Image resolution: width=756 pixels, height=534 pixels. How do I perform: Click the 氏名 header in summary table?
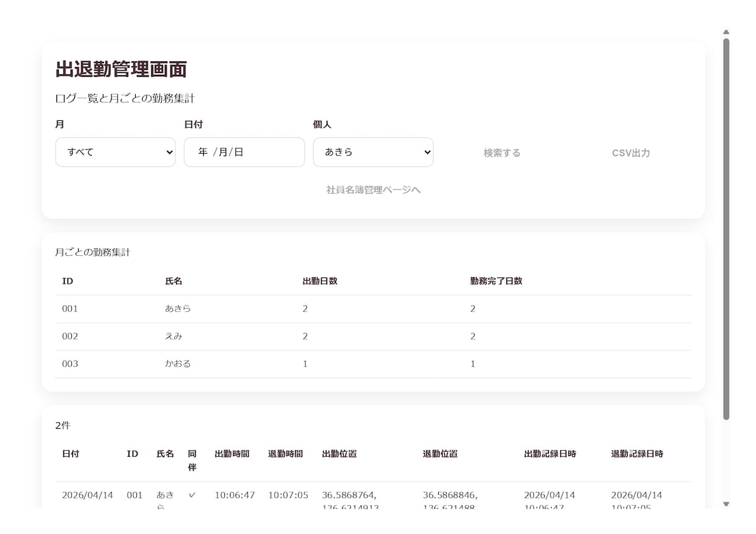click(174, 281)
